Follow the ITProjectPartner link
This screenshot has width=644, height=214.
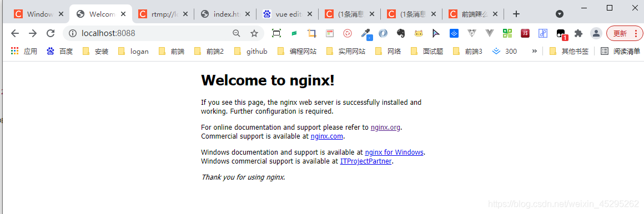click(366, 161)
